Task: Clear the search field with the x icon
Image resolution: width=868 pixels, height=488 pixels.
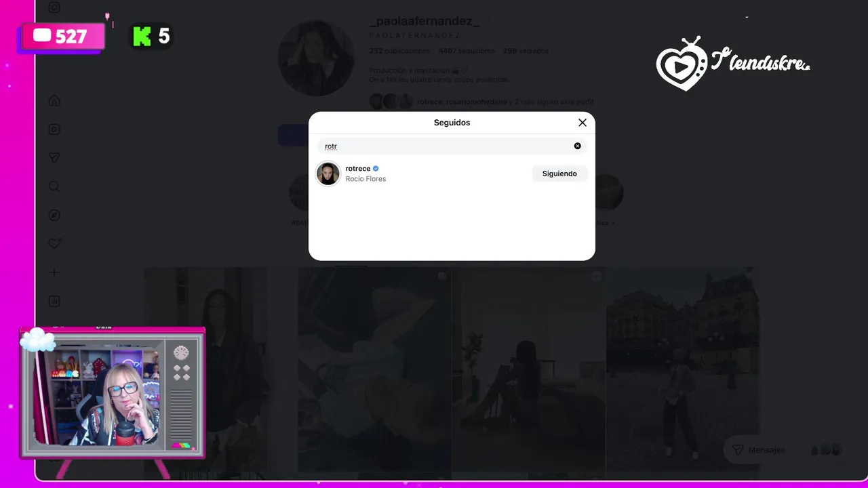Action: point(578,146)
